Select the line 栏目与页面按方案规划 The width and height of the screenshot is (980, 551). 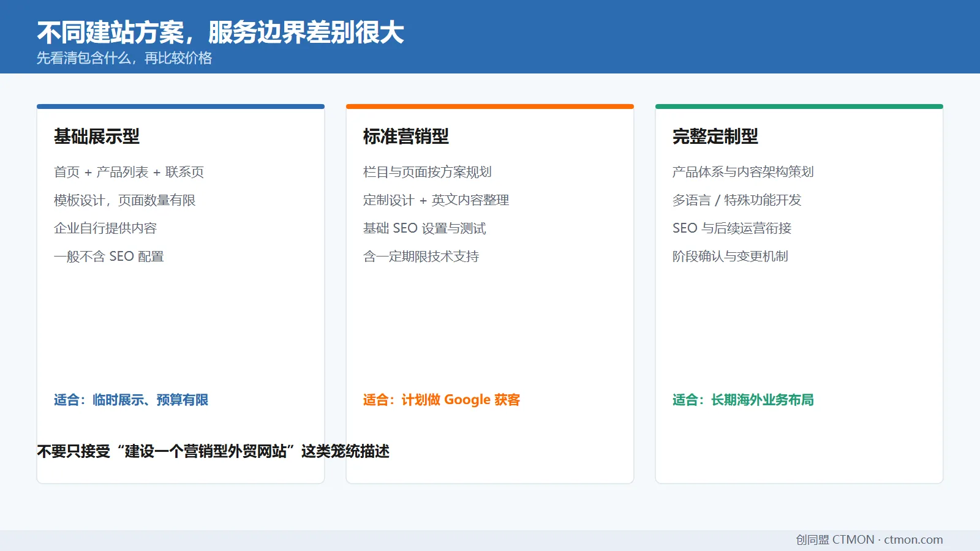[x=428, y=172]
